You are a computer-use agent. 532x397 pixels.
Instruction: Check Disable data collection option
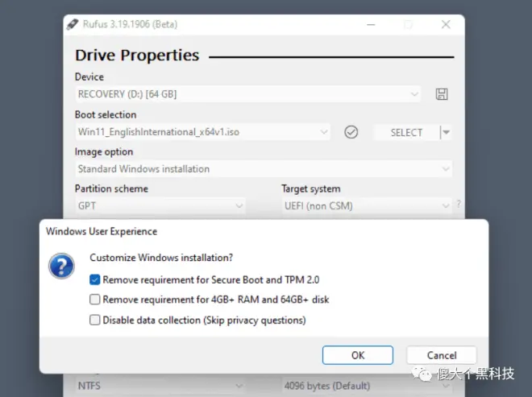[94, 320]
